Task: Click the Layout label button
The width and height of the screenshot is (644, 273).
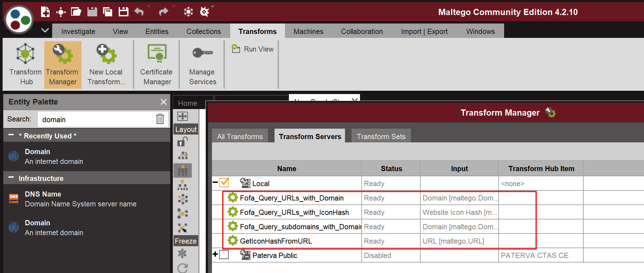Action: point(186,129)
